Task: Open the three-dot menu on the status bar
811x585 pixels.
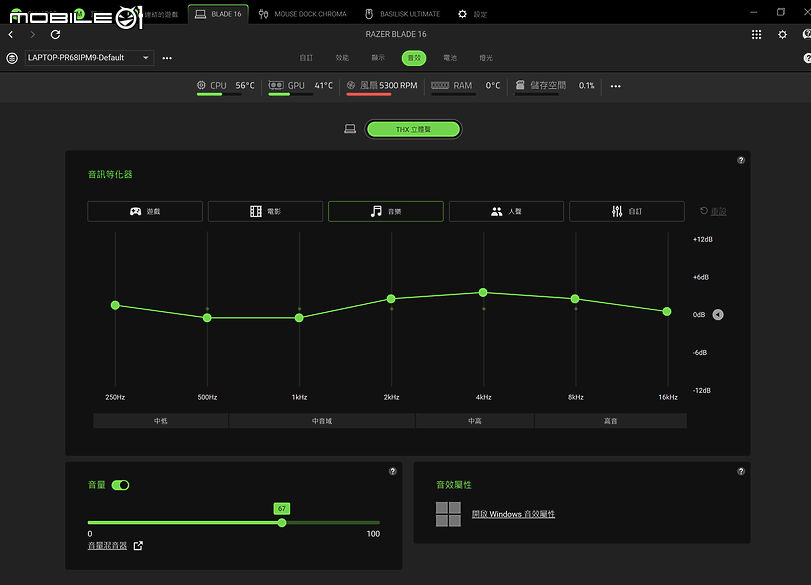Action: (615, 86)
